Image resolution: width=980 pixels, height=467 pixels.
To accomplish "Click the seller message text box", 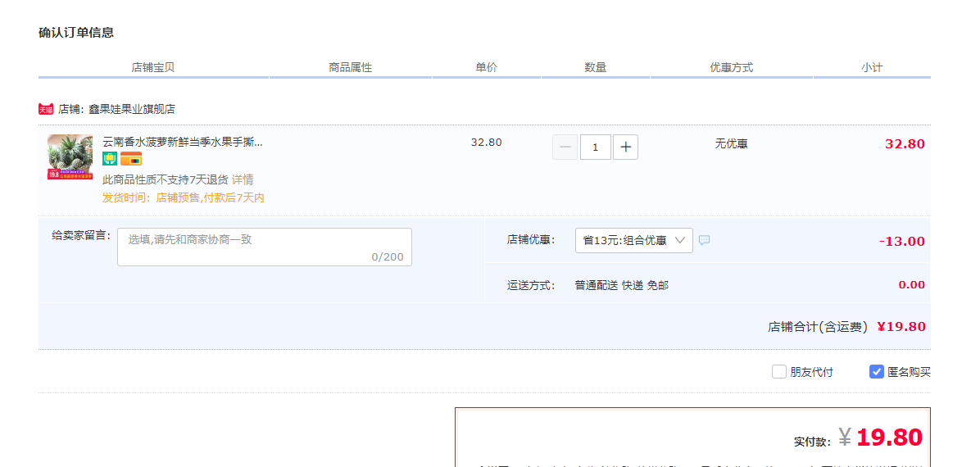I will pos(265,247).
